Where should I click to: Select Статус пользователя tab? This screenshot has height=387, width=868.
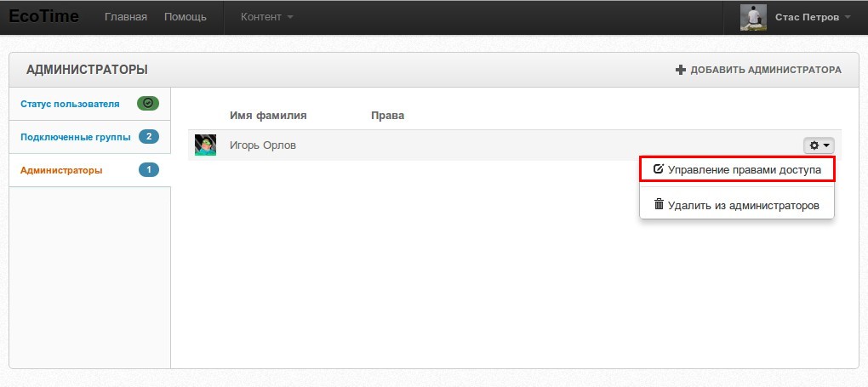(x=70, y=104)
